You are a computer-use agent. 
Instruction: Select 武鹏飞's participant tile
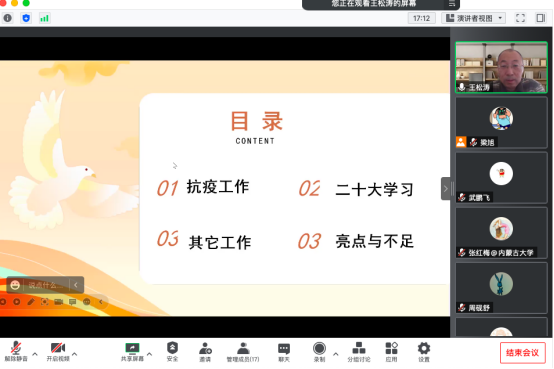501,178
